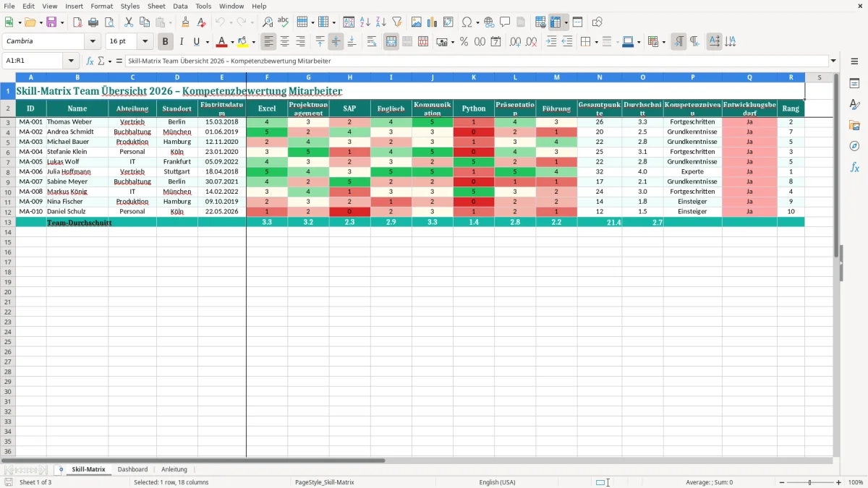The width and height of the screenshot is (868, 488).
Task: Click inside the formula input line
Action: pyautogui.click(x=476, y=61)
